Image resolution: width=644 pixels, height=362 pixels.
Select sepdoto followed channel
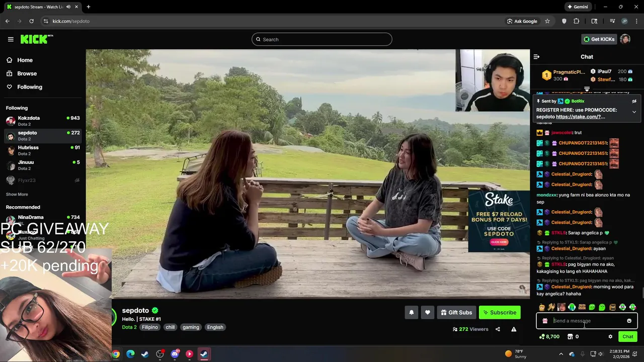pyautogui.click(x=43, y=136)
